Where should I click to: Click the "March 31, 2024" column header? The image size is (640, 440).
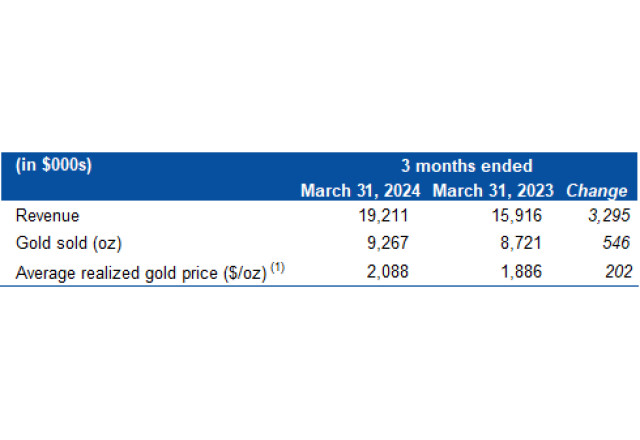(x=361, y=190)
